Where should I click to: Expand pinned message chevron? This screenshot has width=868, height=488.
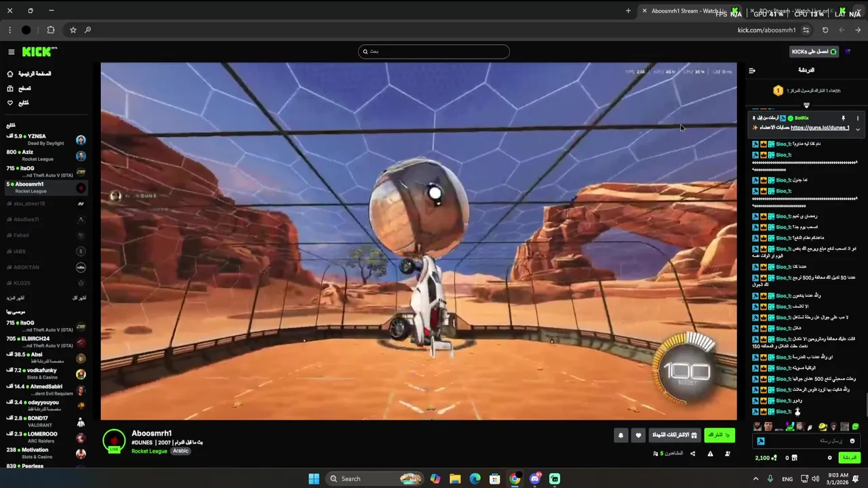coord(857,129)
